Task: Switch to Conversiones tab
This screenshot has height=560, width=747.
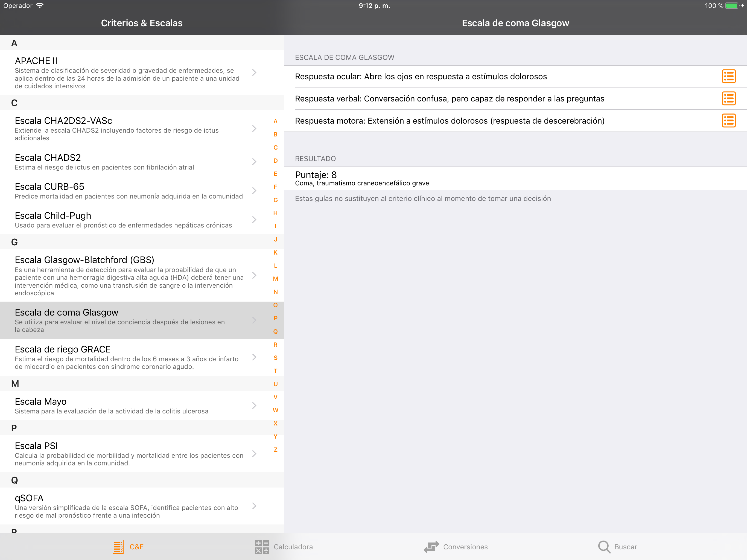Action: (x=465, y=547)
